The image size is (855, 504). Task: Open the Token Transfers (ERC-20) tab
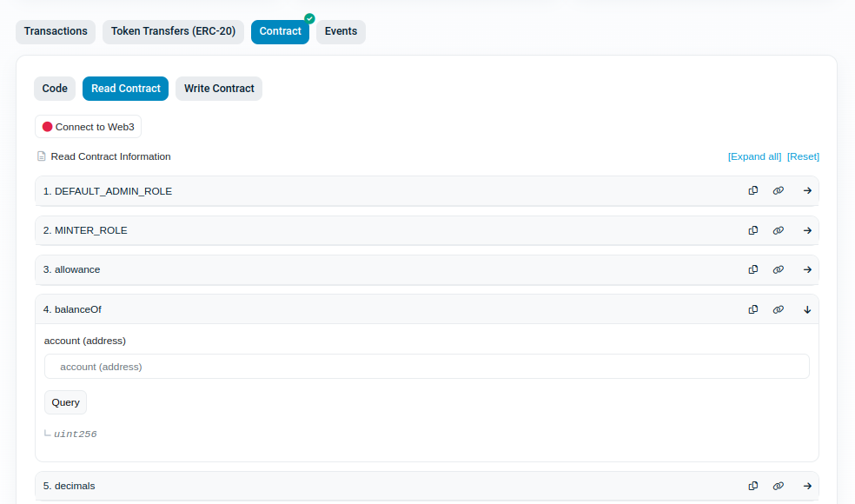pyautogui.click(x=173, y=31)
